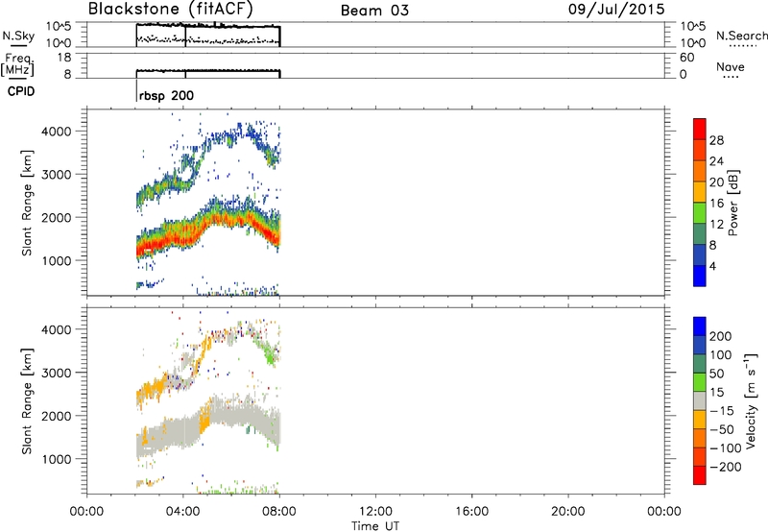
Task: Click the -15 value on Velocity color bar
Action: (722, 411)
